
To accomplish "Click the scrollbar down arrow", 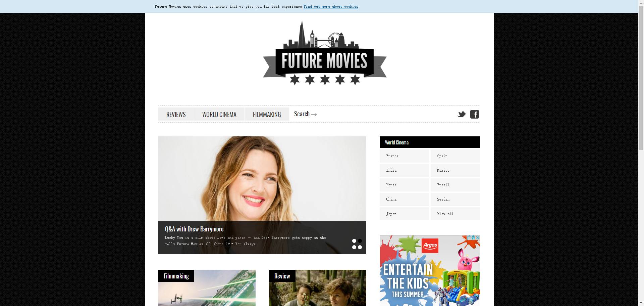I will (x=641, y=303).
